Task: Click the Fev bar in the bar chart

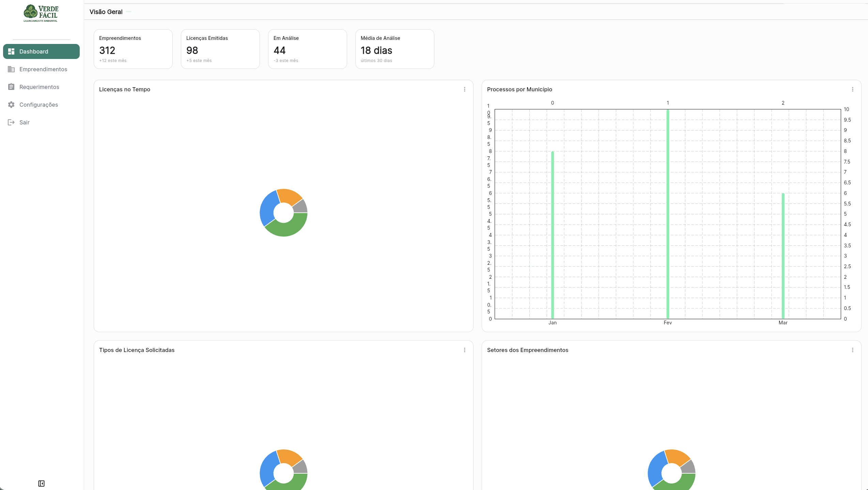Action: (x=668, y=215)
